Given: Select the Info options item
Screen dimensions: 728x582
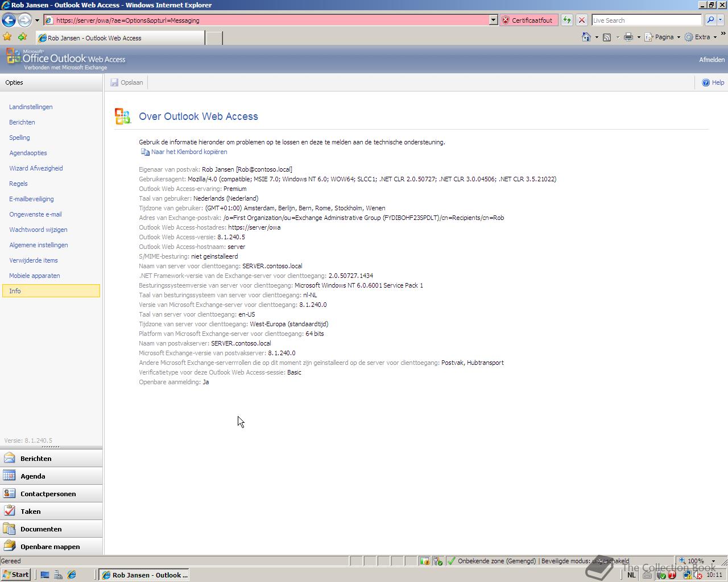Looking at the screenshot, I should coord(51,291).
